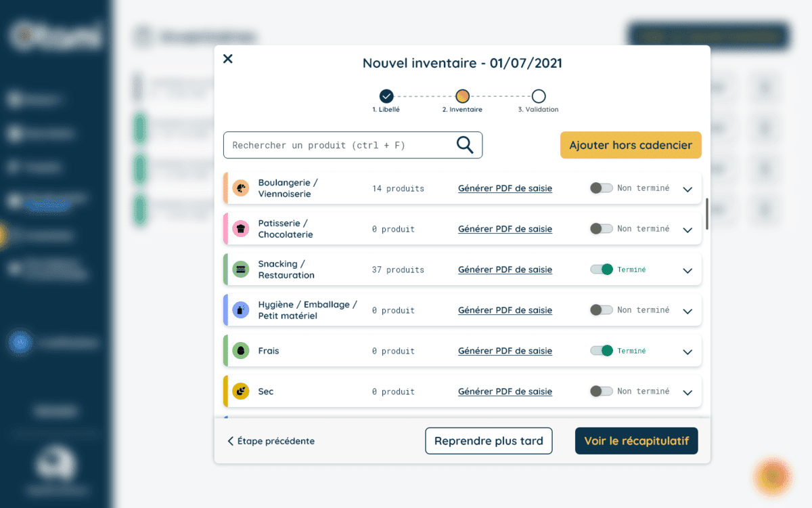Open Générer PDF de saisie for Patisserie
This screenshot has width=812, height=508.
(505, 229)
